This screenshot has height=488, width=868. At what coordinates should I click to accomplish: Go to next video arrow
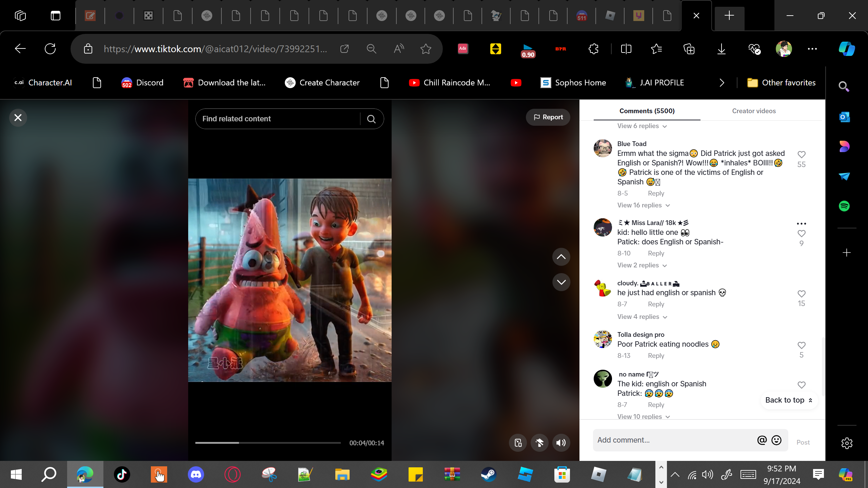[561, 282]
